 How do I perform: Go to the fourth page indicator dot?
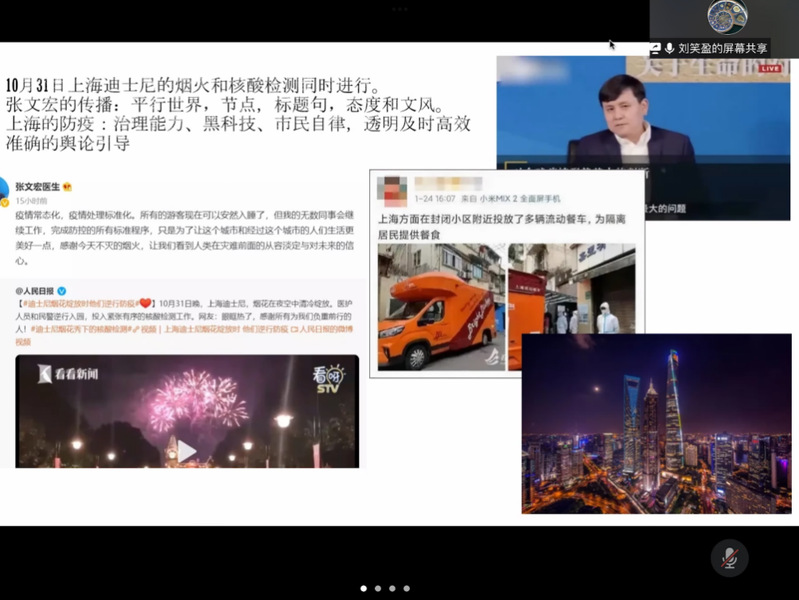pos(407,588)
